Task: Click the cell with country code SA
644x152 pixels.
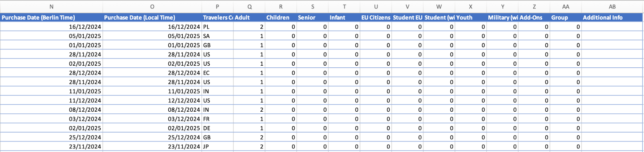Action: click(217, 36)
